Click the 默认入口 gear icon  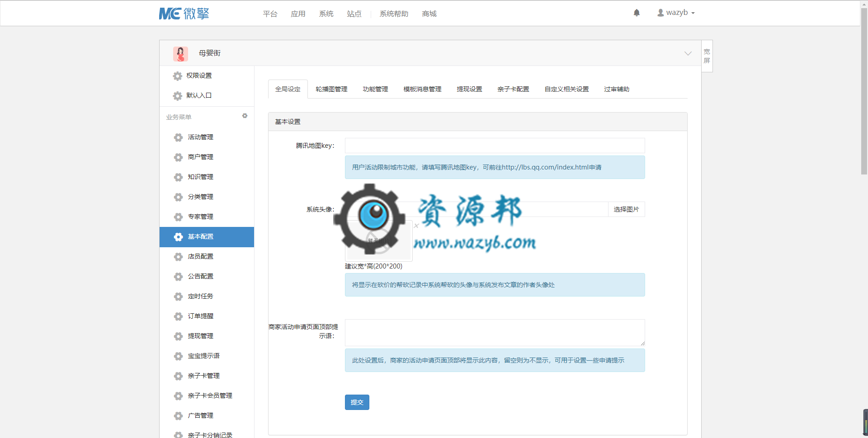pyautogui.click(x=178, y=96)
